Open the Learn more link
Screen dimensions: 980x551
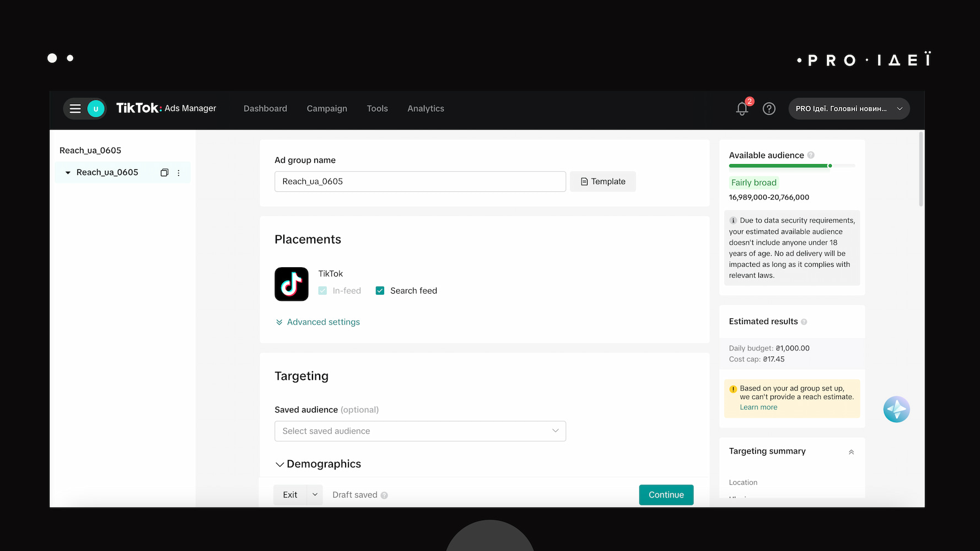click(758, 407)
